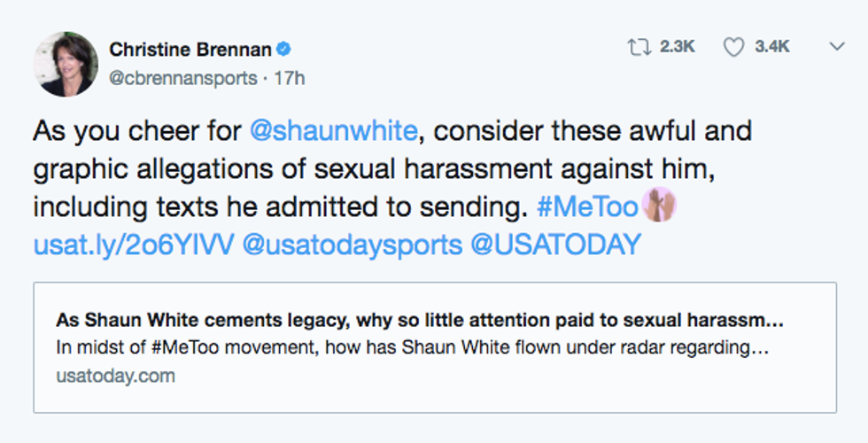Click the #MeToo hashtag
868x443 pixels.
[x=588, y=207]
